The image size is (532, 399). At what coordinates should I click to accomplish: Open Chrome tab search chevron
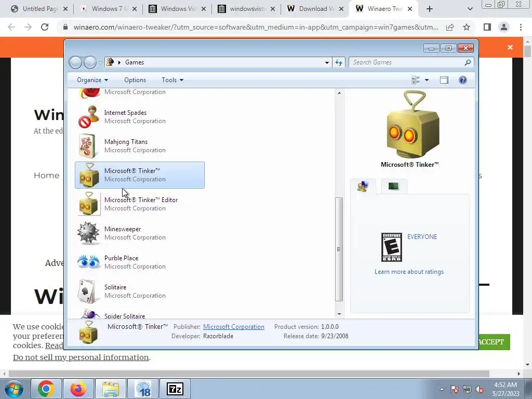pos(470,9)
